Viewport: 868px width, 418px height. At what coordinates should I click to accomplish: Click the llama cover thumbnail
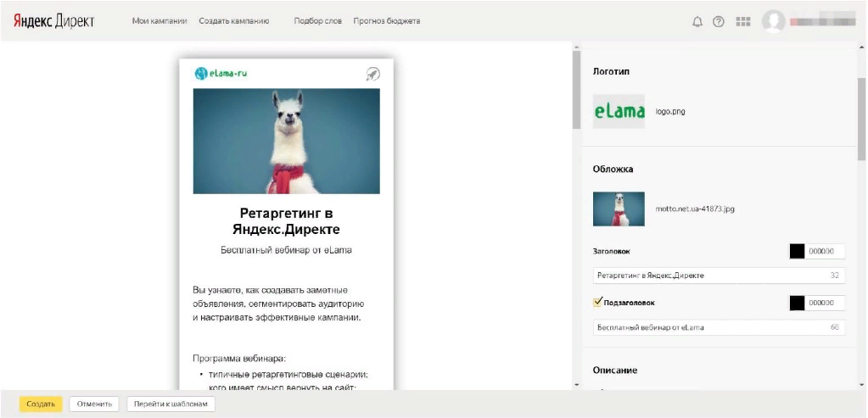pyautogui.click(x=619, y=209)
